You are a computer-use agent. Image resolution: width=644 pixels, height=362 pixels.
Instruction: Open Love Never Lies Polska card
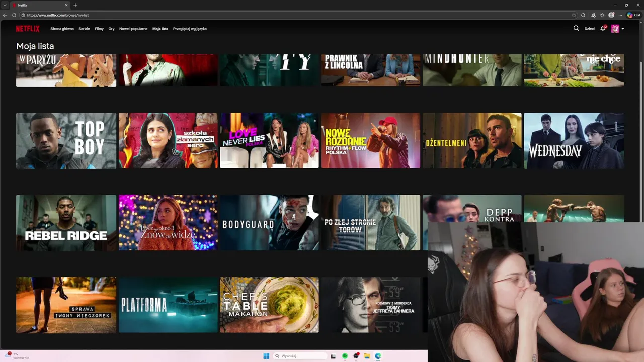pyautogui.click(x=269, y=140)
